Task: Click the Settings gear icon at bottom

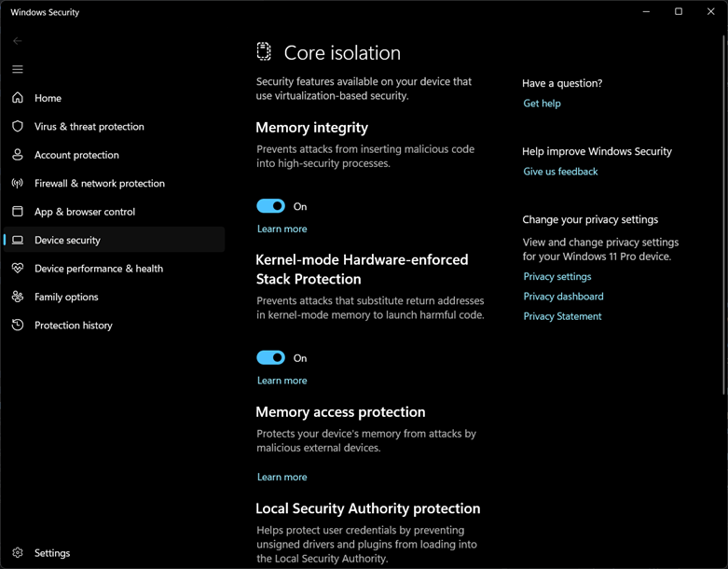Action: pos(18,553)
